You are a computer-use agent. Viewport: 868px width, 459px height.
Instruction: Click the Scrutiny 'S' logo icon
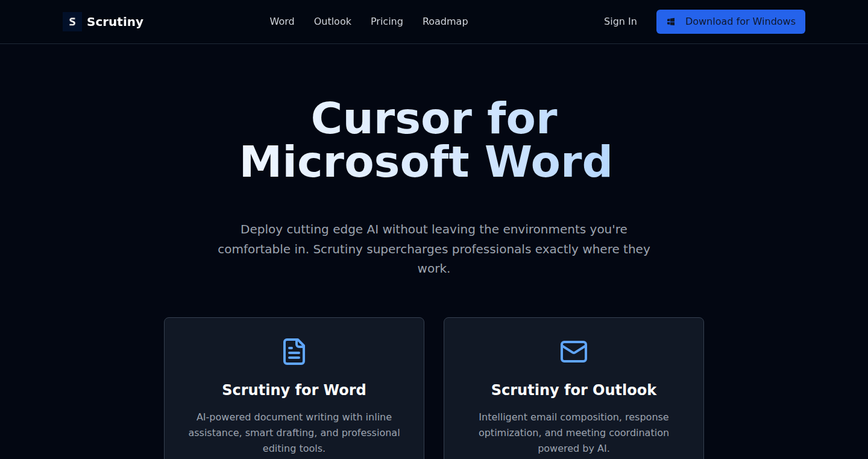72,22
